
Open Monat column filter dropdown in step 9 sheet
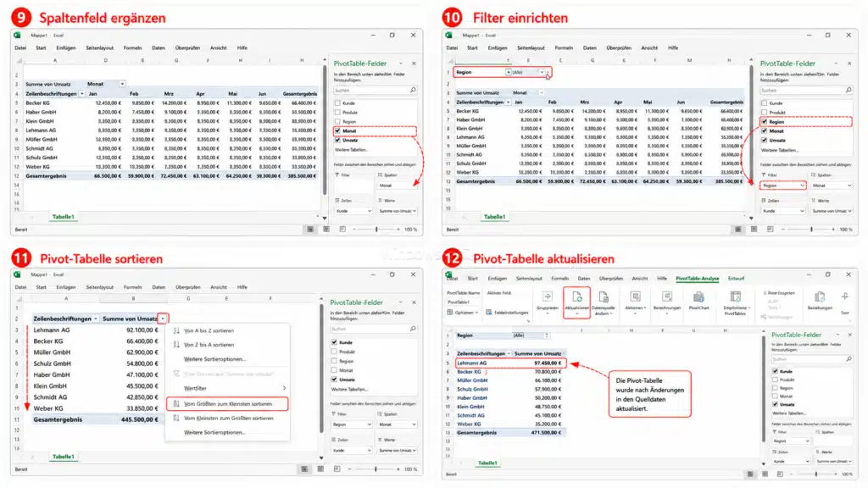point(122,84)
